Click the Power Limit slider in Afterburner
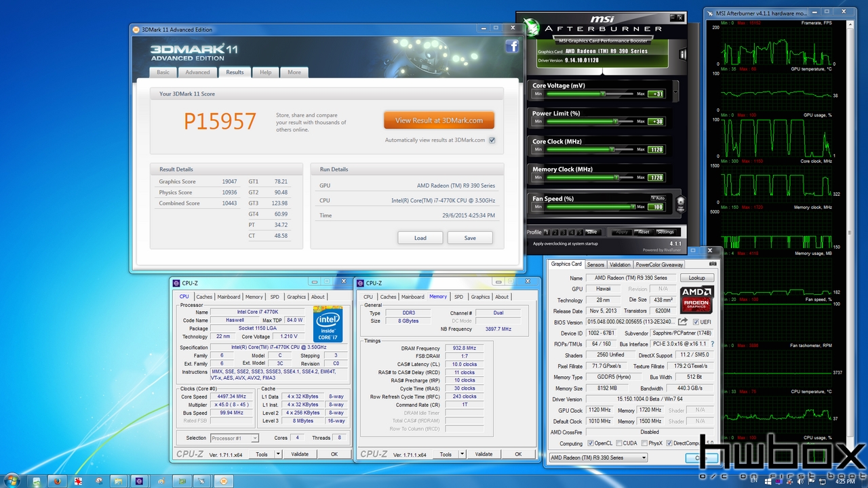 [x=591, y=122]
